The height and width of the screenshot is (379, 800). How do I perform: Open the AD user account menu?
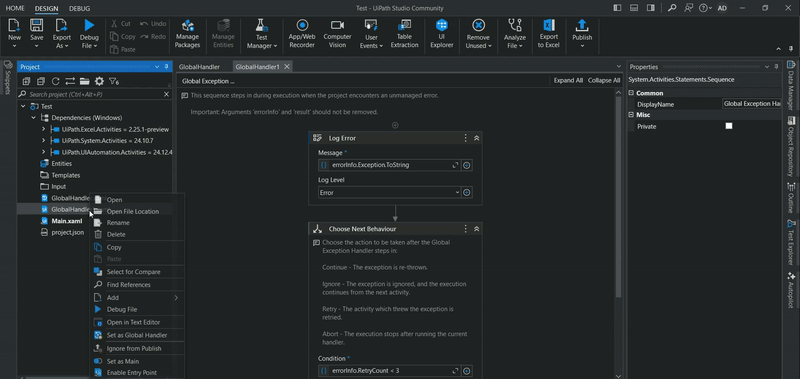pos(722,8)
